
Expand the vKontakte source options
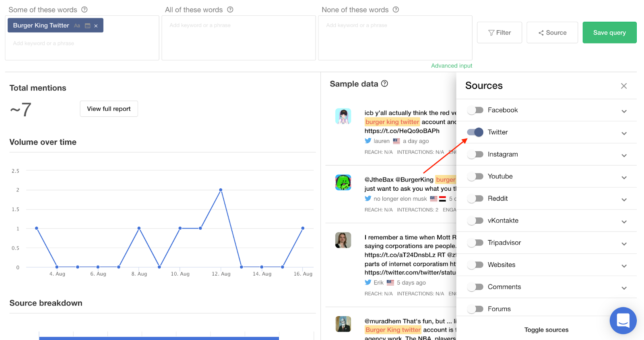(x=624, y=222)
